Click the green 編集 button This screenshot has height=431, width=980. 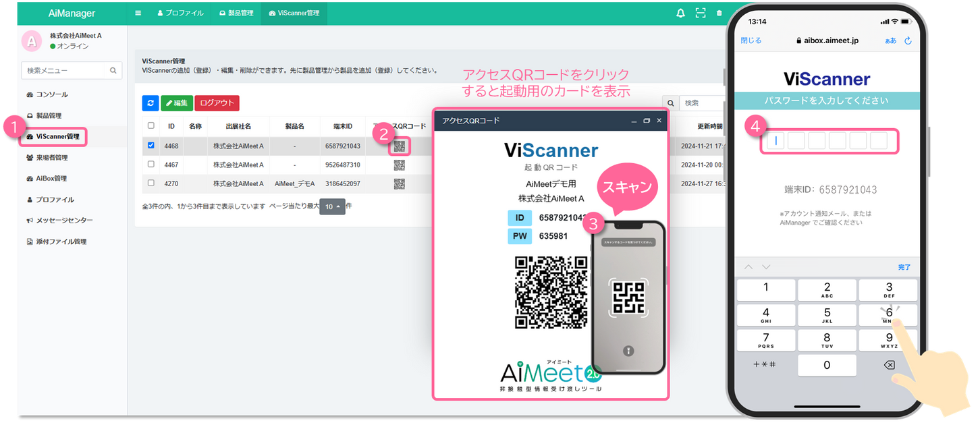pos(177,103)
